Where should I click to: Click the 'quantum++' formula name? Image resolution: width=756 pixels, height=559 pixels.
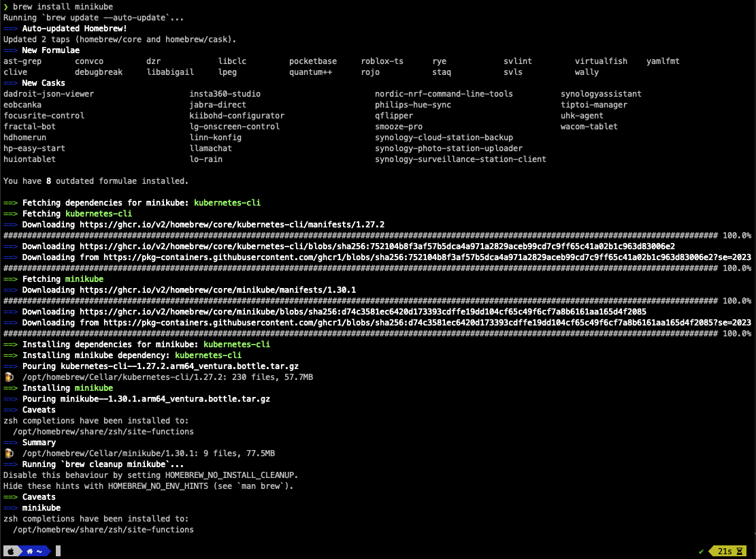[x=310, y=72]
